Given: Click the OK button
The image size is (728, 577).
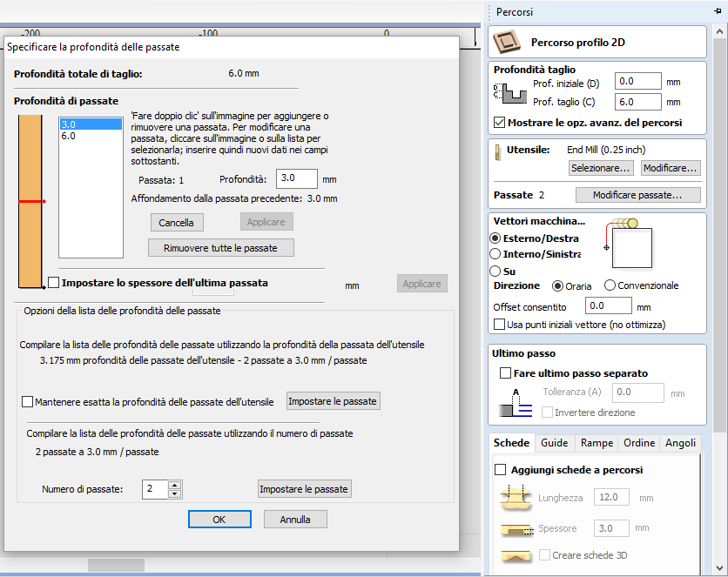Looking at the screenshot, I should point(219,520).
